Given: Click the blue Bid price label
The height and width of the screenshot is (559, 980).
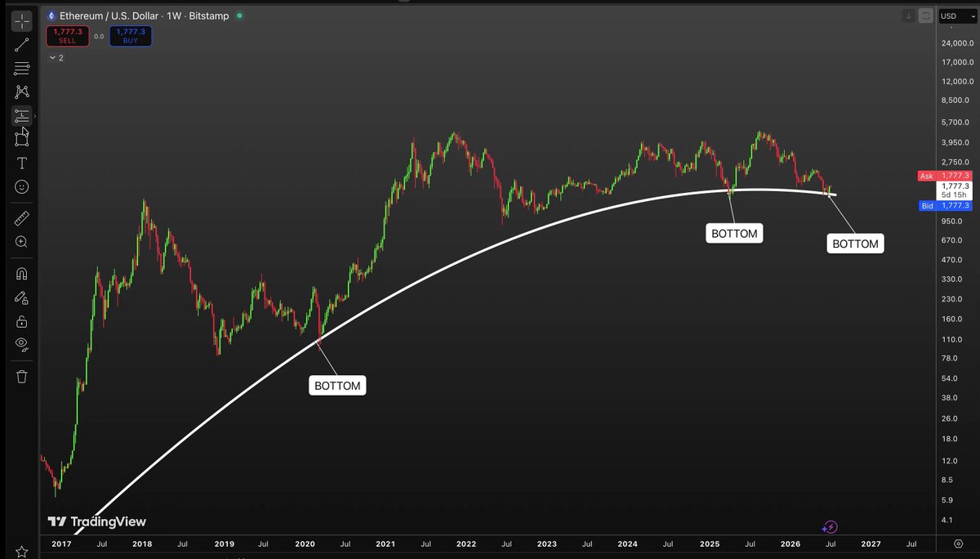Looking at the screenshot, I should pyautogui.click(x=945, y=206).
